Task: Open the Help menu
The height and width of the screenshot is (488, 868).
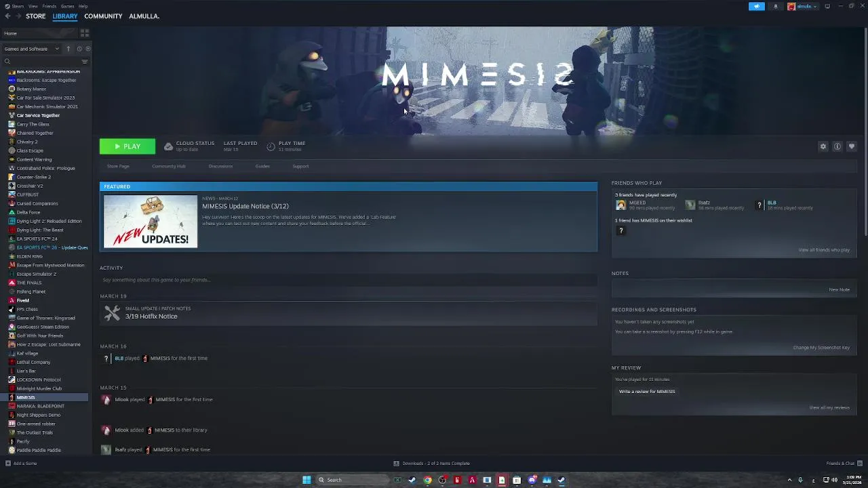Action: coord(83,6)
